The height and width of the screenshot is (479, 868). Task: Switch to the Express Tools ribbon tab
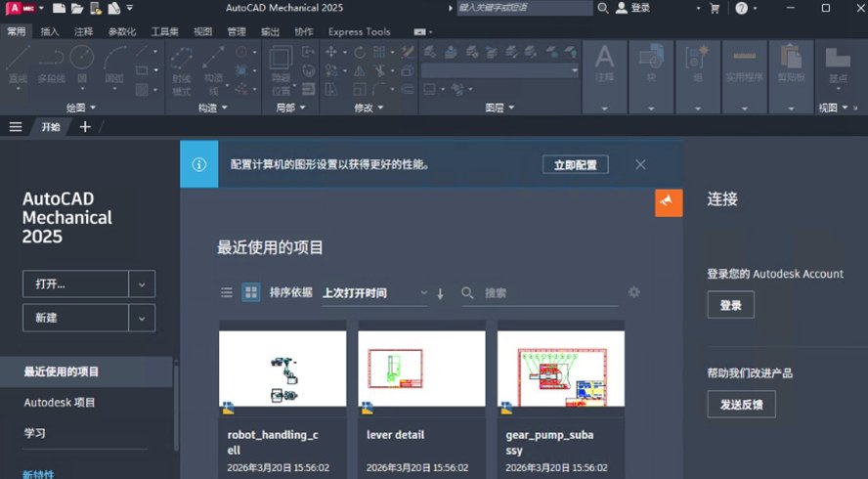coord(360,31)
